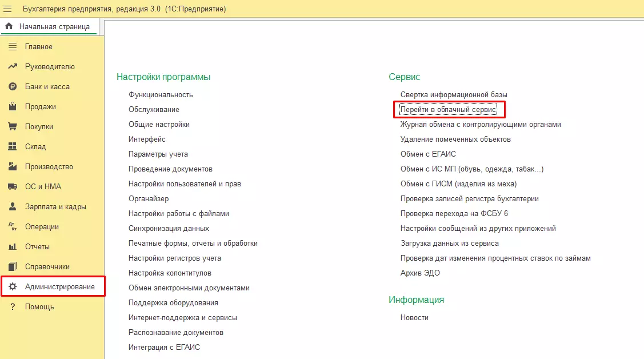Open the Зарплата и кадры section

click(x=55, y=207)
